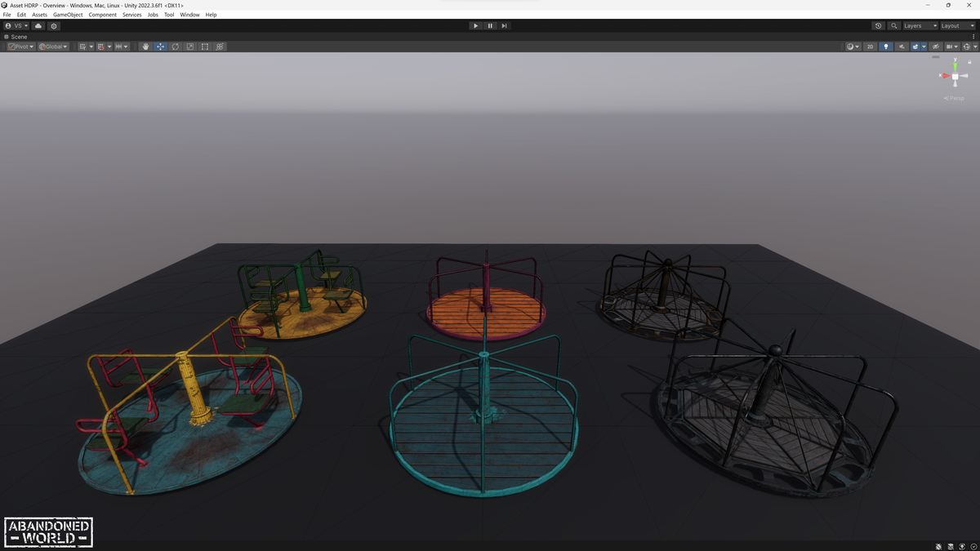
Task: Expand the grid visibility options arrow
Action: point(91,47)
